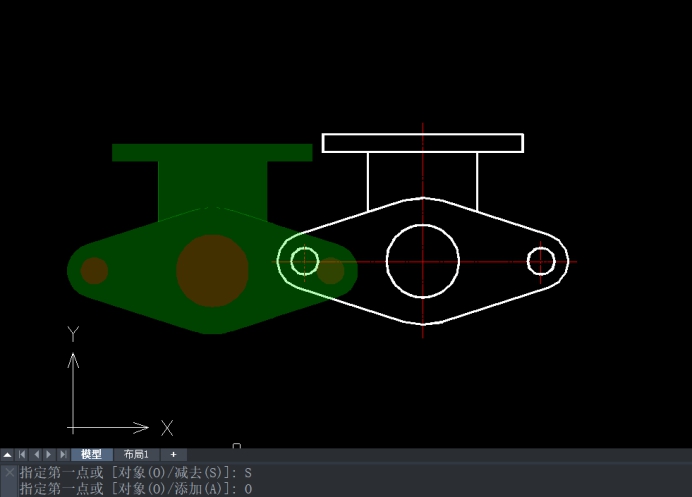
Task: Click the large brown circle in green region
Action: 212,270
